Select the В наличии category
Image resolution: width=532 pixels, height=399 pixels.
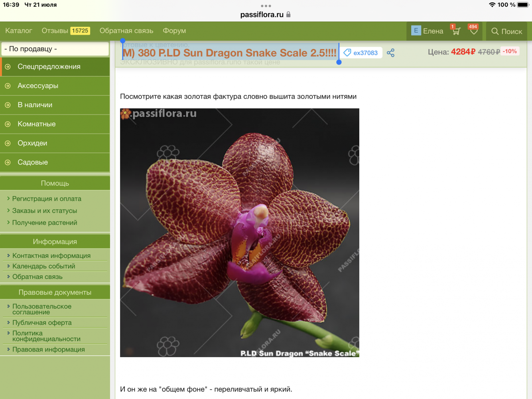pyautogui.click(x=35, y=105)
